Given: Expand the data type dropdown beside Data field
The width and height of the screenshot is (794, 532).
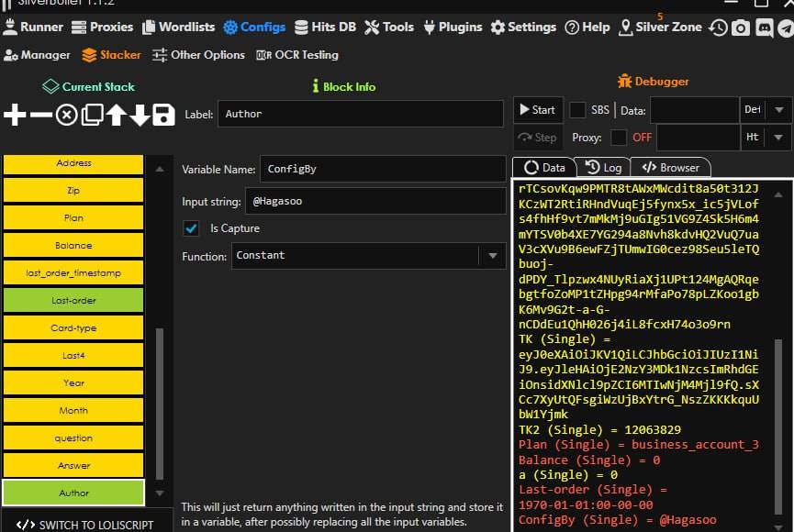Looking at the screenshot, I should pos(778,110).
